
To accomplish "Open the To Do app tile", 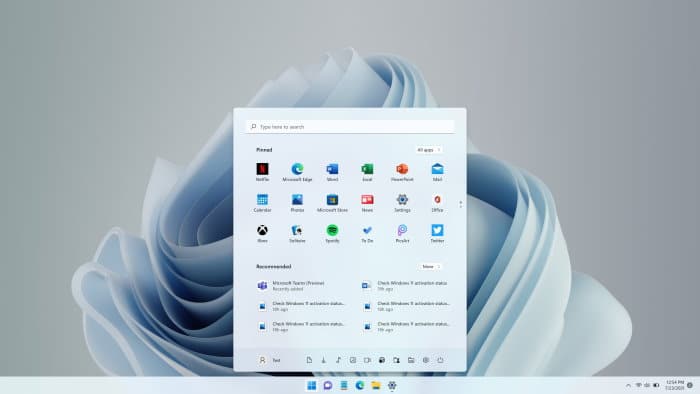I will coord(367,233).
